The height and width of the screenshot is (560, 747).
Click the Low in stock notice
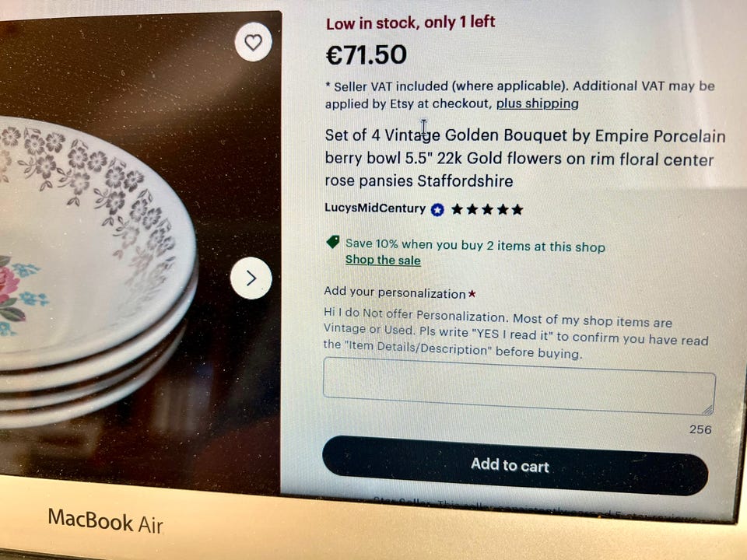[x=411, y=23]
